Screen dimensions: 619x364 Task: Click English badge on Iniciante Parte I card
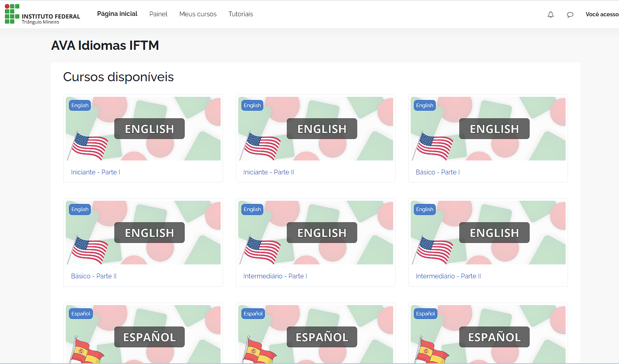pos(80,106)
